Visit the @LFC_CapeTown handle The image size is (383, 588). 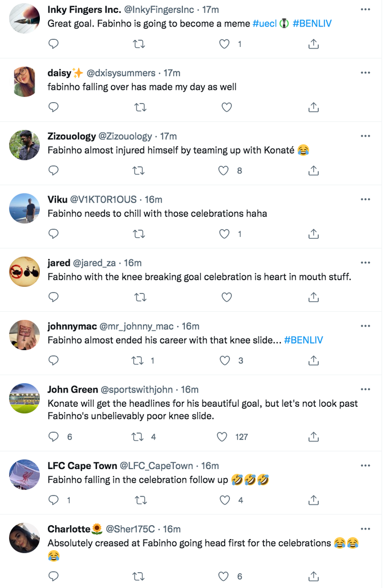[156, 465]
